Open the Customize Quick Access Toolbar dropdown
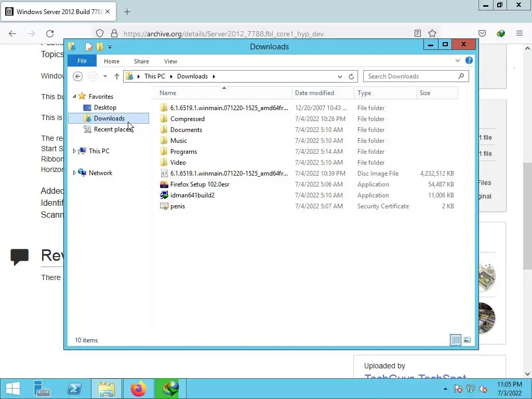This screenshot has width=532, height=399. (110, 47)
